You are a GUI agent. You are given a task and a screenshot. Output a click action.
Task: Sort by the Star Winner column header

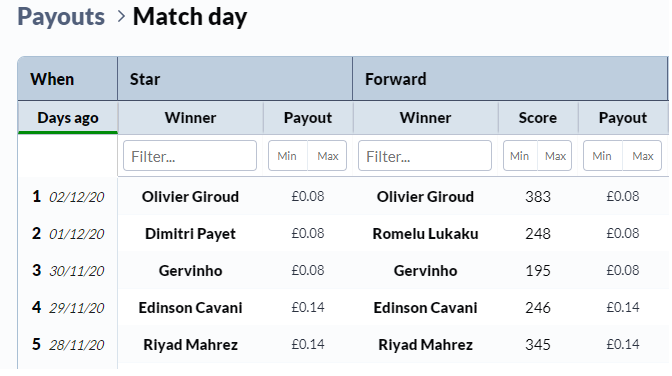[190, 118]
